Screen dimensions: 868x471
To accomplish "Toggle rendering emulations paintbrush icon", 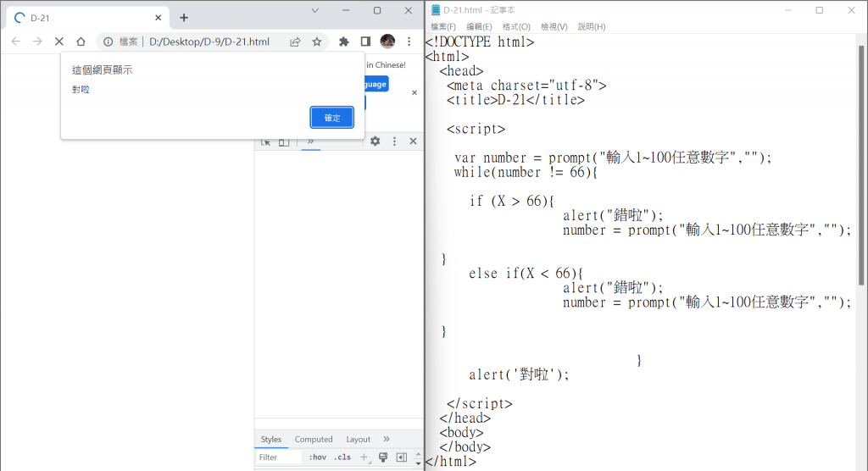I will coord(383,457).
